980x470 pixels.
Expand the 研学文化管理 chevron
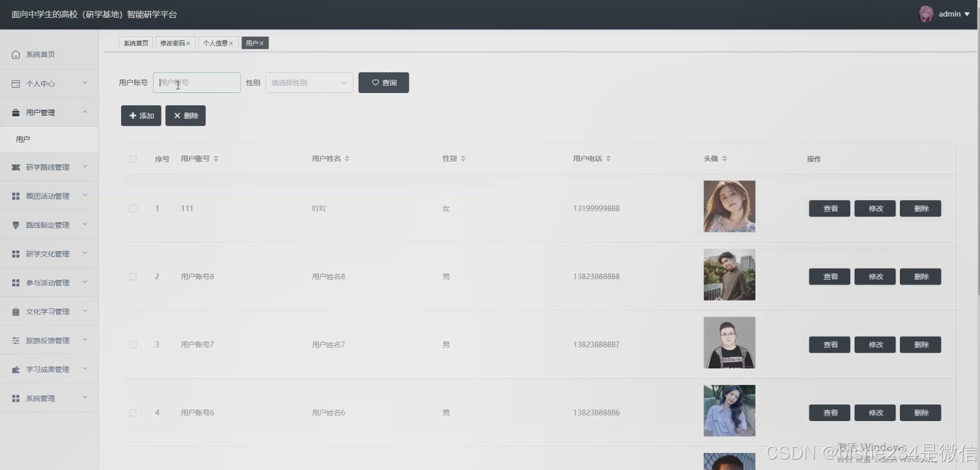pos(85,253)
